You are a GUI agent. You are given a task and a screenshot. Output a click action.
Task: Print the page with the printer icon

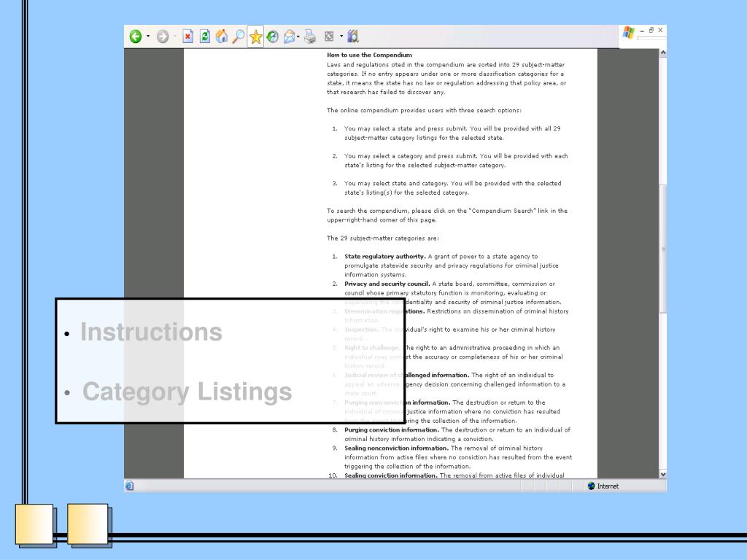click(x=310, y=36)
